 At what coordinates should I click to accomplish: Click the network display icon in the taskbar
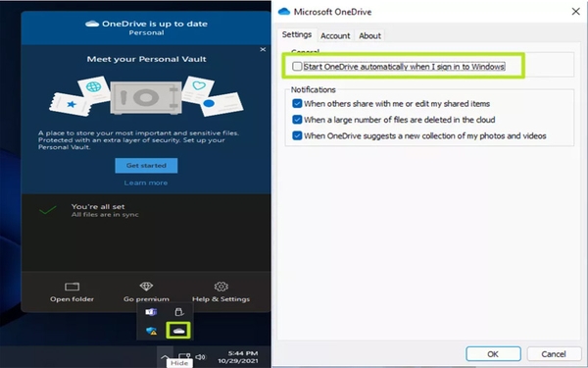[x=184, y=357]
